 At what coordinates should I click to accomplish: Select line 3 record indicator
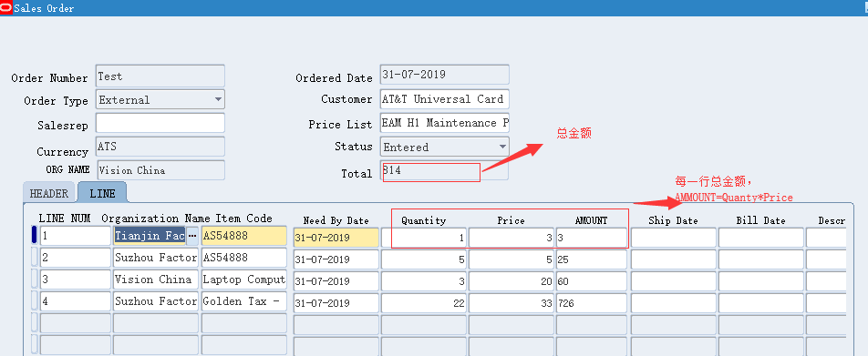coord(35,280)
